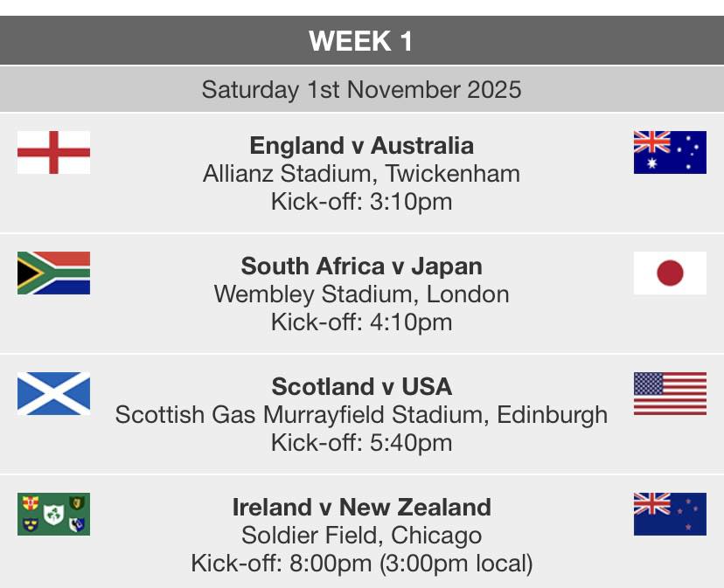
Task: Click Scottish Gas Murrayfield Stadium venue text
Action: pyautogui.click(x=361, y=415)
